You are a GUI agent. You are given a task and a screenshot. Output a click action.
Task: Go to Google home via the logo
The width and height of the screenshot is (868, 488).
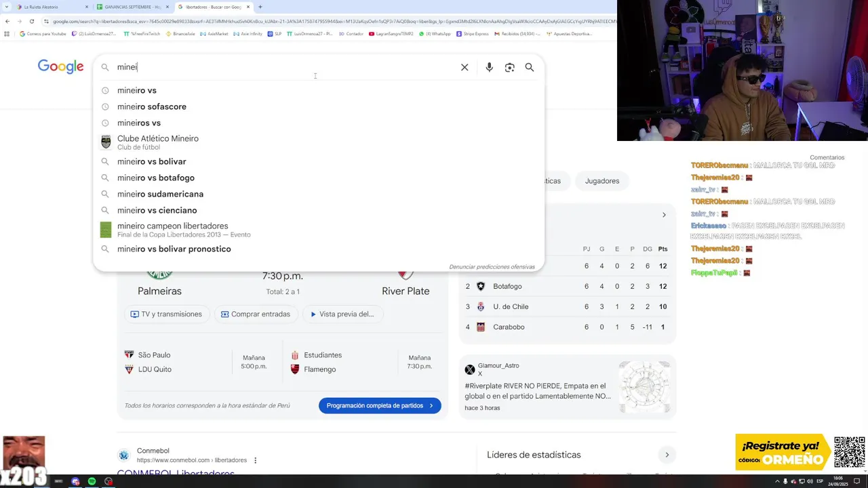(61, 66)
